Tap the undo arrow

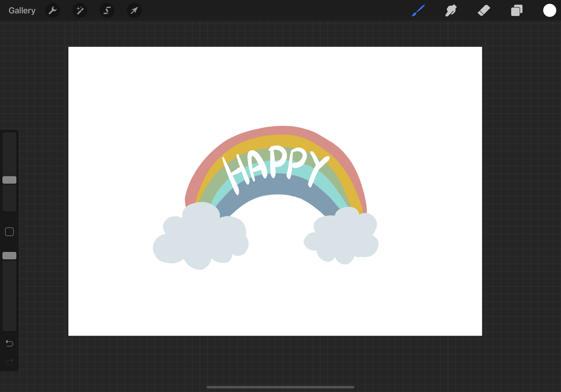pos(10,343)
